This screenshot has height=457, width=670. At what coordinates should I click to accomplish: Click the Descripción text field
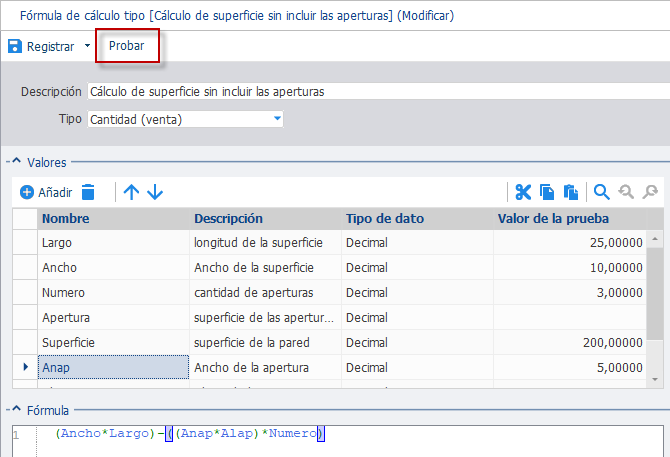tap(379, 91)
